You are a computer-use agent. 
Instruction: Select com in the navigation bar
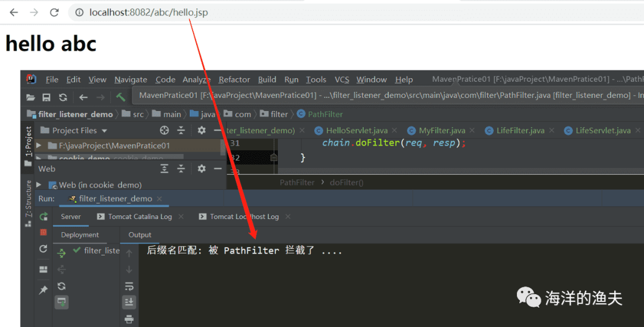coord(237,114)
